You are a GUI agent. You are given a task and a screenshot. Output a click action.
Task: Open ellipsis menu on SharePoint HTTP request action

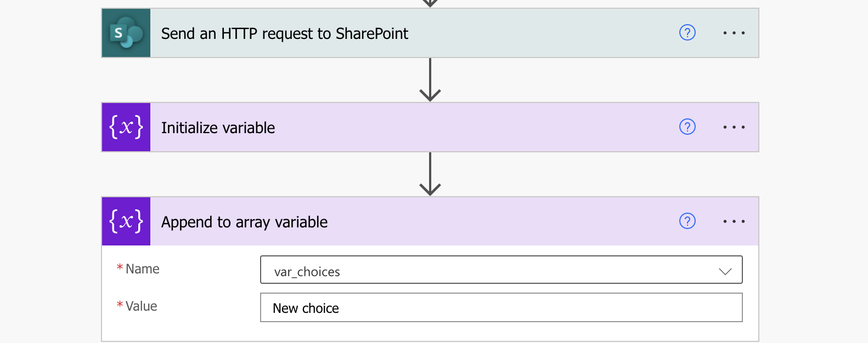click(x=734, y=33)
